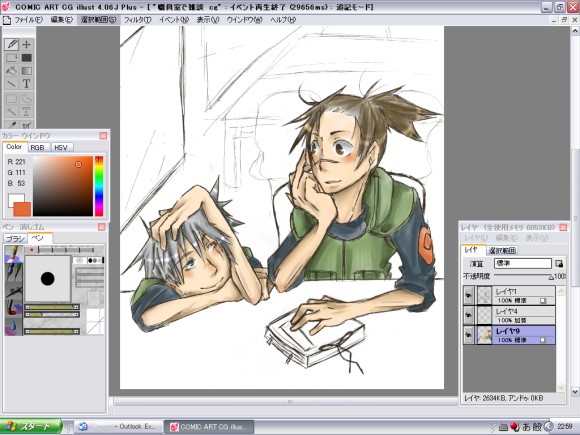Toggle the small checkbox on layer レイヤ9
Viewport: 580px width, 435px height.
click(x=543, y=340)
